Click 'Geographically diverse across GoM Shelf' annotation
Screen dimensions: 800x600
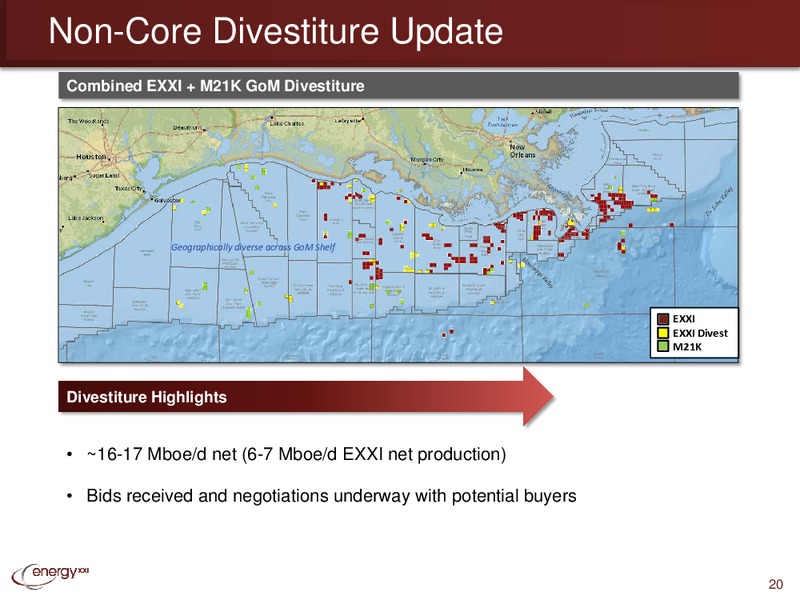pos(253,247)
